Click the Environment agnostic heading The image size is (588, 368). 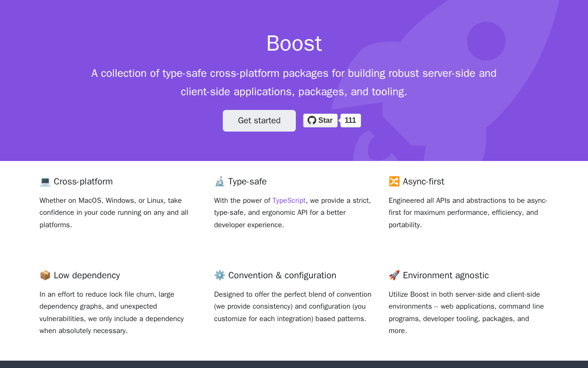446,276
